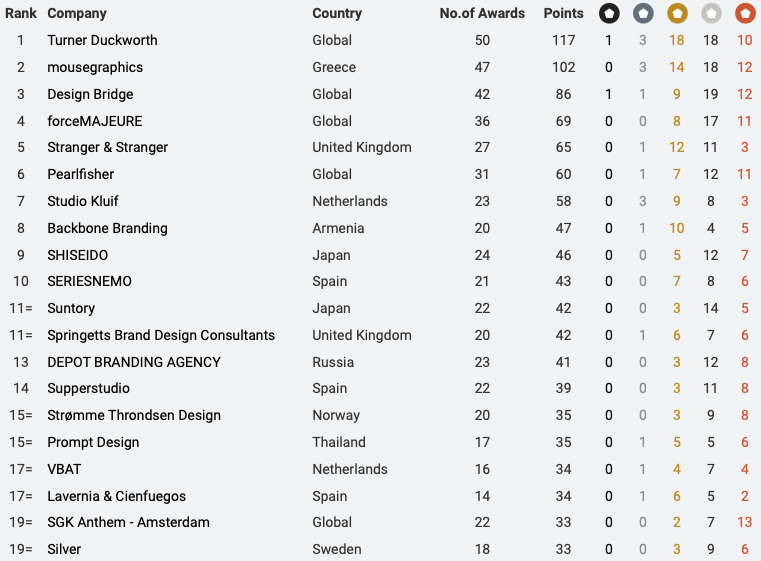This screenshot has width=761, height=561.
Task: Click the DEPOT BRANDING AGENCY name
Action: point(134,362)
